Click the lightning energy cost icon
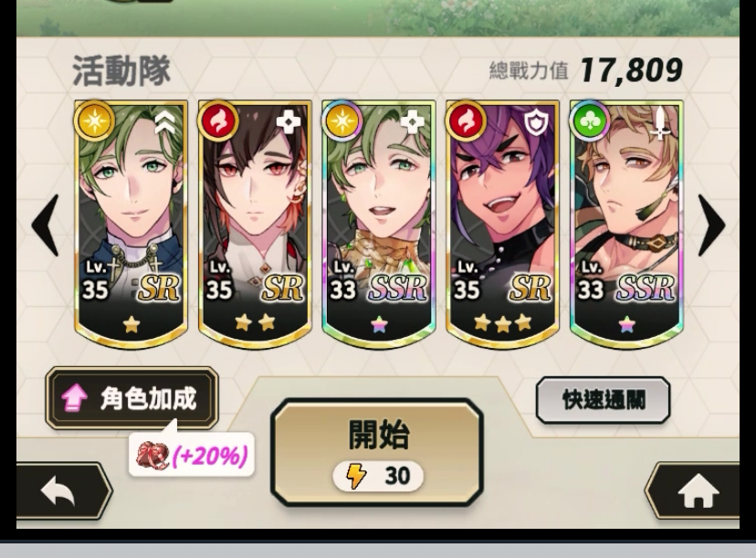The height and width of the screenshot is (558, 756). [x=356, y=476]
